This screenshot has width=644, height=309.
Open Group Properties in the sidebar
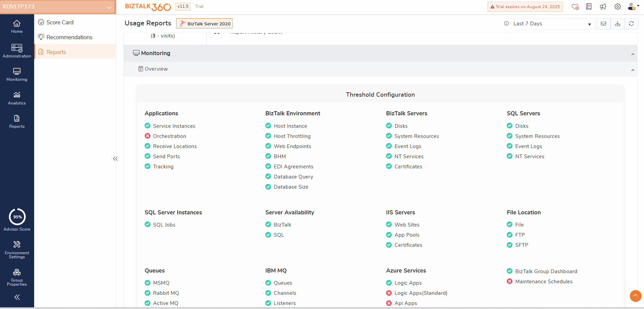[x=17, y=277]
